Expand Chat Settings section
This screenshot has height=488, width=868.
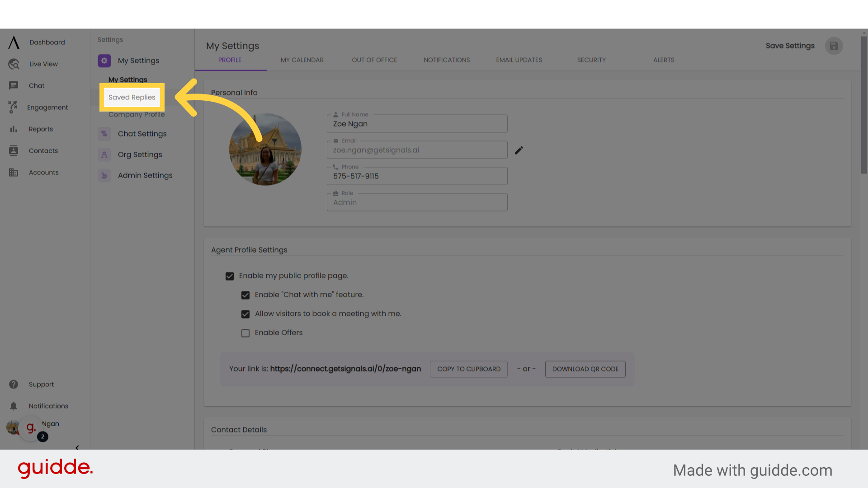point(142,134)
